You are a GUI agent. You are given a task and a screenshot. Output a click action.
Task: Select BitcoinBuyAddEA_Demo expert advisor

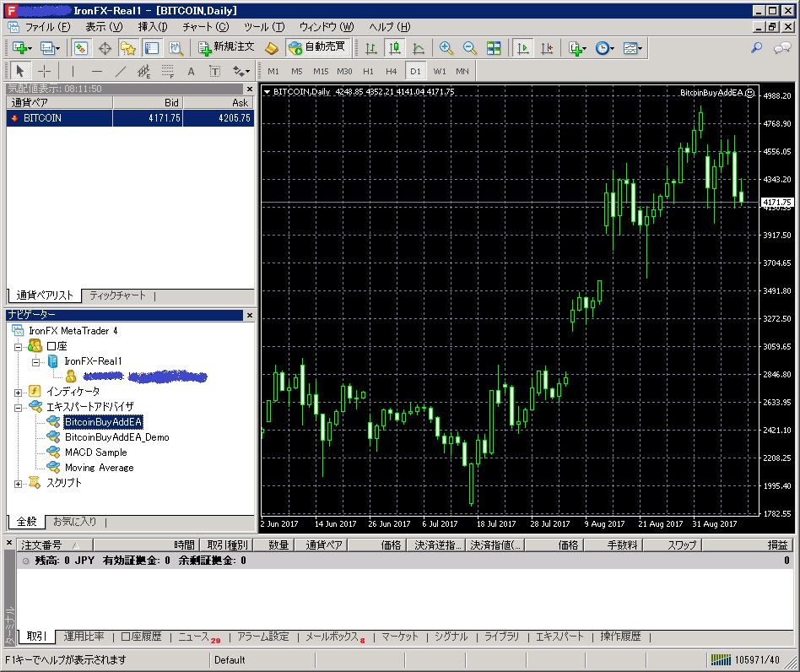click(x=116, y=437)
